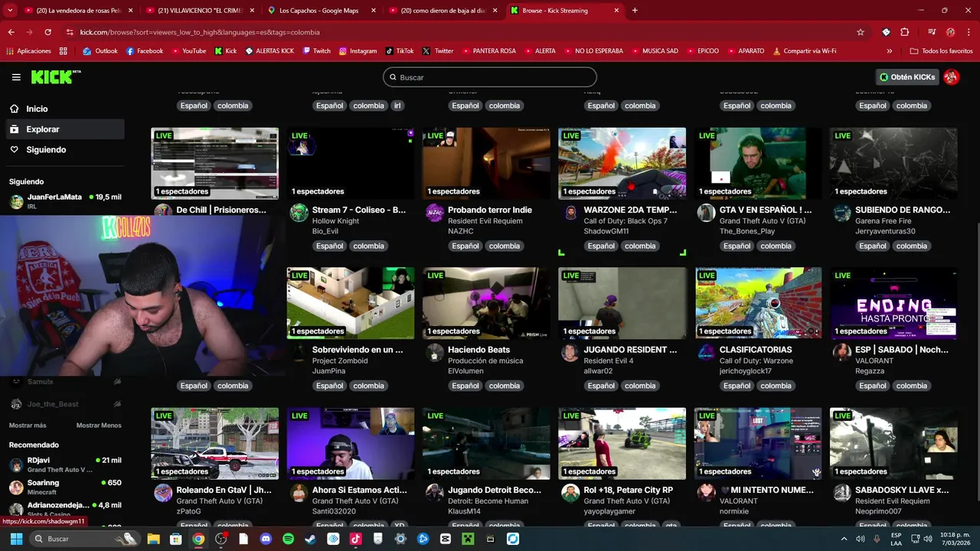Open the Haciendo Beats stream thumbnail
The width and height of the screenshot is (980, 551).
pyautogui.click(x=486, y=303)
